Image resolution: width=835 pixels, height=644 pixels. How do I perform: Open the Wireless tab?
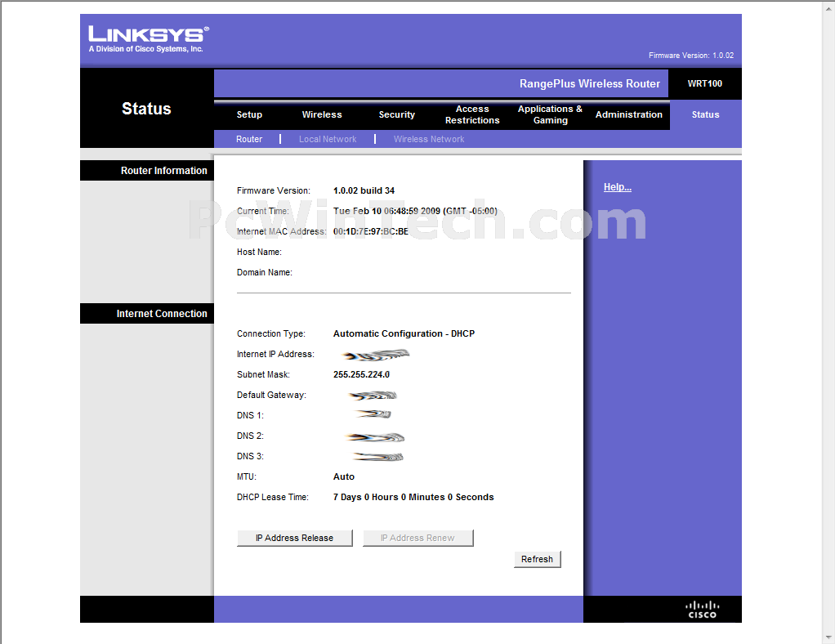[322, 114]
